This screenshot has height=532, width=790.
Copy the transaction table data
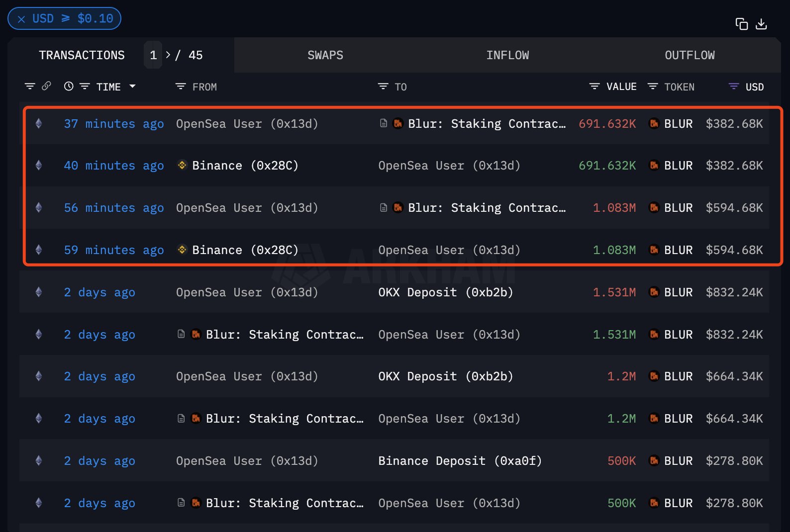pyautogui.click(x=742, y=24)
